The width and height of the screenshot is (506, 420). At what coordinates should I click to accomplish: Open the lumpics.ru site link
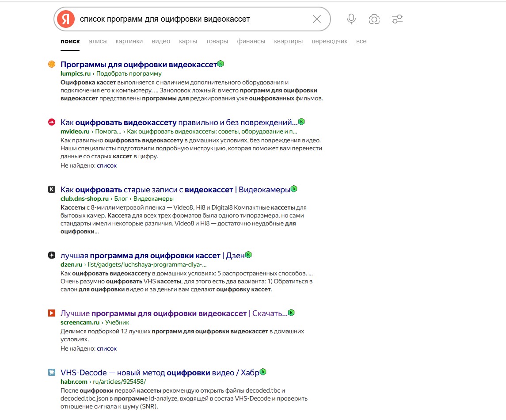[x=76, y=73]
